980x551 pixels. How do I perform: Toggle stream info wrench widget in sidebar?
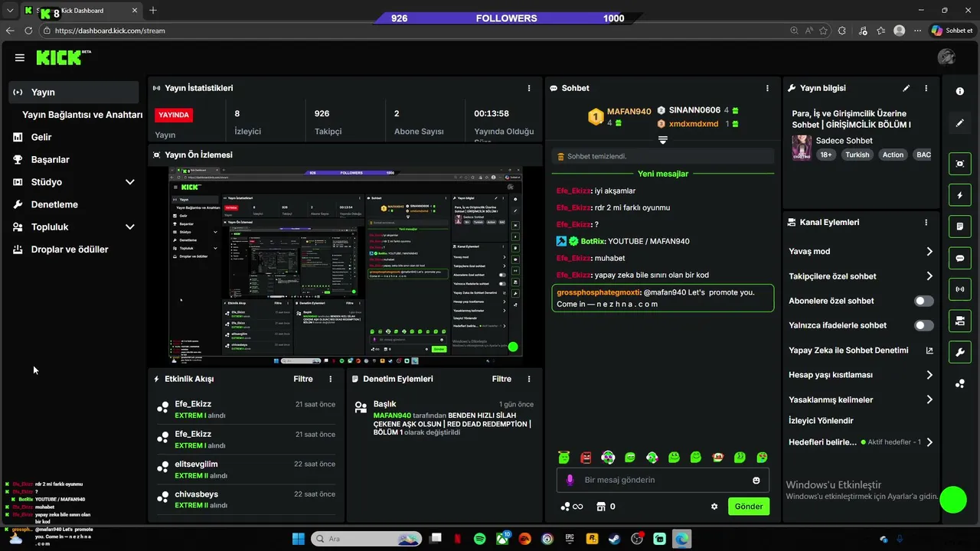point(960,352)
